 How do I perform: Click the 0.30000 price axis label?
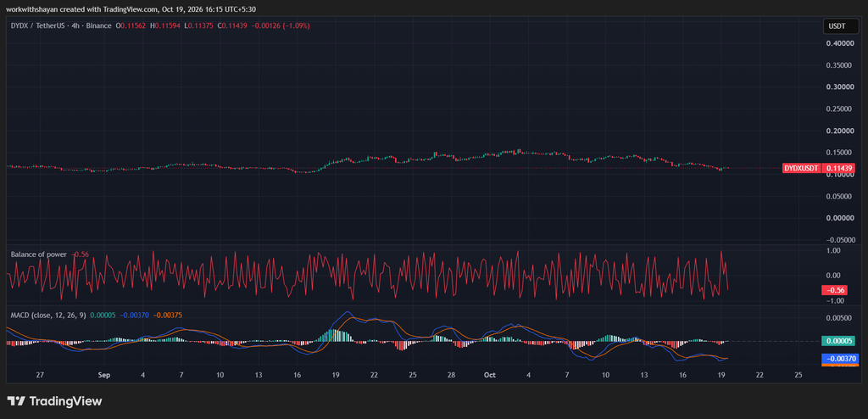coord(838,87)
